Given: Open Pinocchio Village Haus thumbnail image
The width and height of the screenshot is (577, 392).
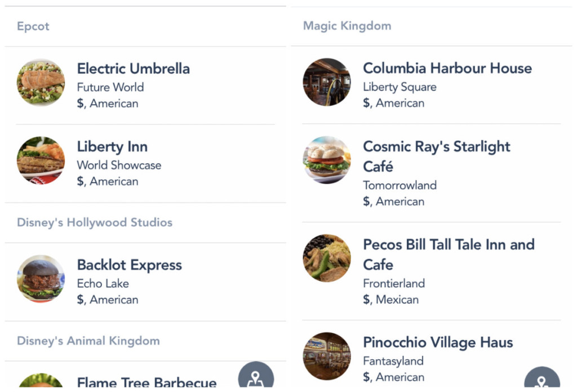Looking at the screenshot, I should click(x=327, y=356).
